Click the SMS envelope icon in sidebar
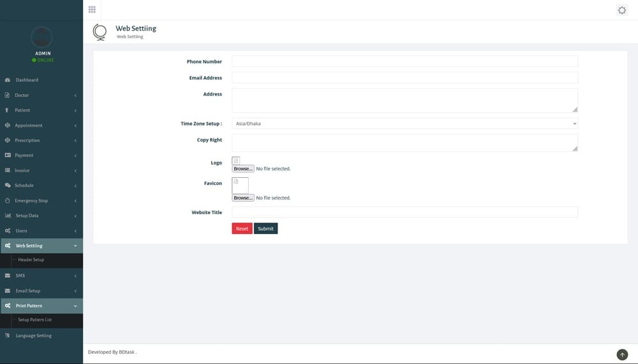This screenshot has width=638, height=364. [x=8, y=276]
